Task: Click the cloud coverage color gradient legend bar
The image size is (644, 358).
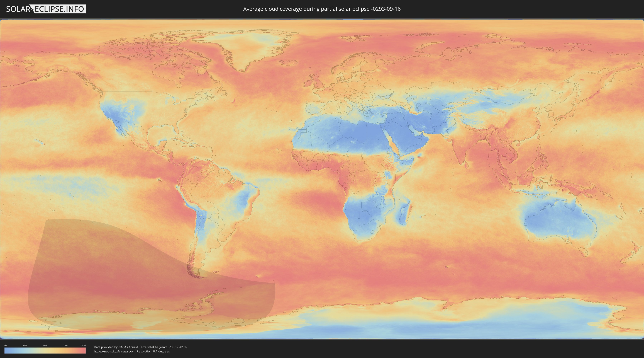Action: point(45,350)
